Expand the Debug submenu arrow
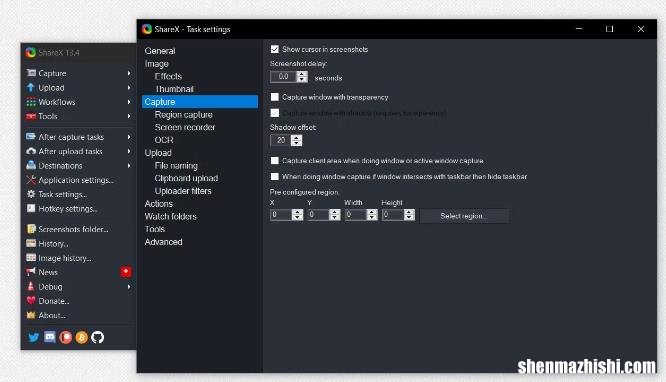This screenshot has width=666, height=382. (129, 286)
